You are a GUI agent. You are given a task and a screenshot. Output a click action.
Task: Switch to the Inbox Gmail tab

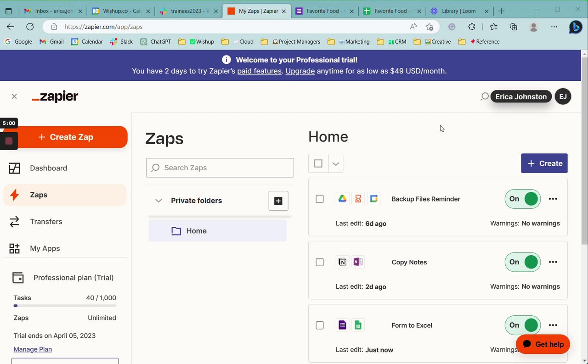[53, 11]
